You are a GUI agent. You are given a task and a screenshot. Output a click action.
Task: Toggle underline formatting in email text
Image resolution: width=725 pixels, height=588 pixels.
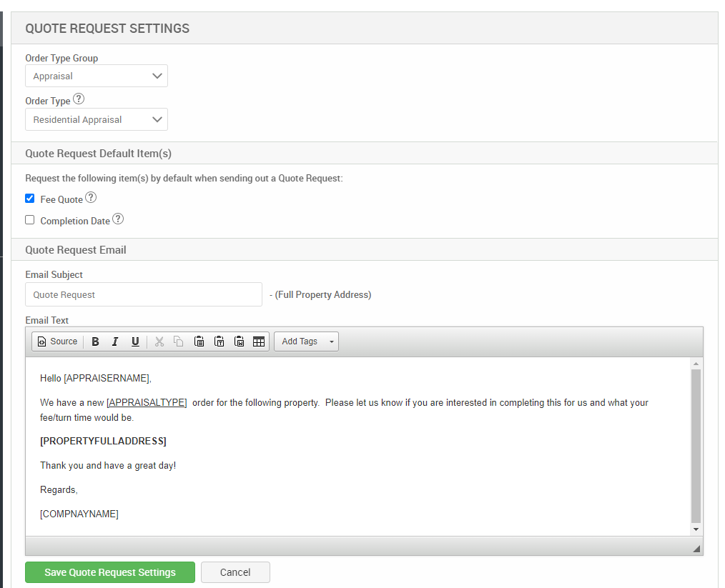pos(135,342)
